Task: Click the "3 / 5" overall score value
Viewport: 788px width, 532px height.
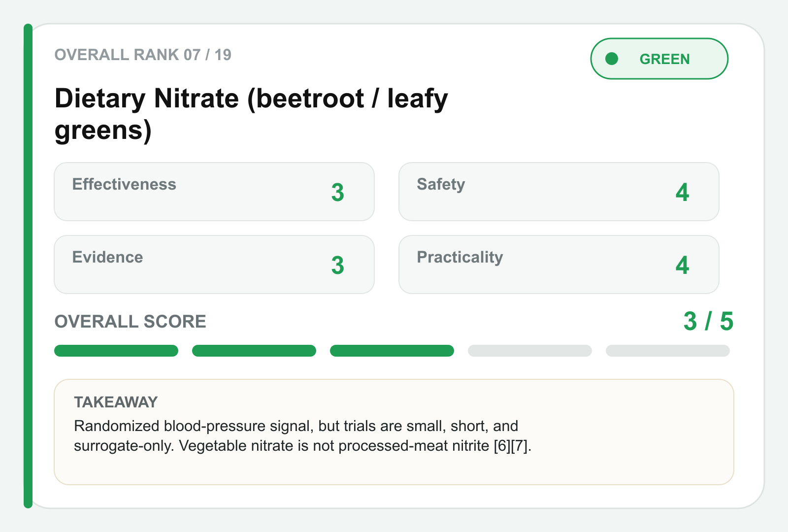Action: click(x=708, y=321)
